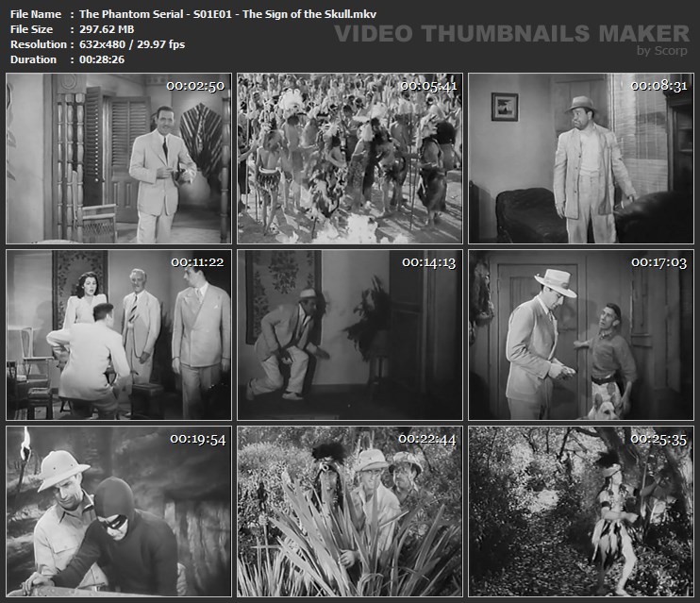Click the 00:19:54 timestamp overlay
This screenshot has height=603, width=700.
198,439
